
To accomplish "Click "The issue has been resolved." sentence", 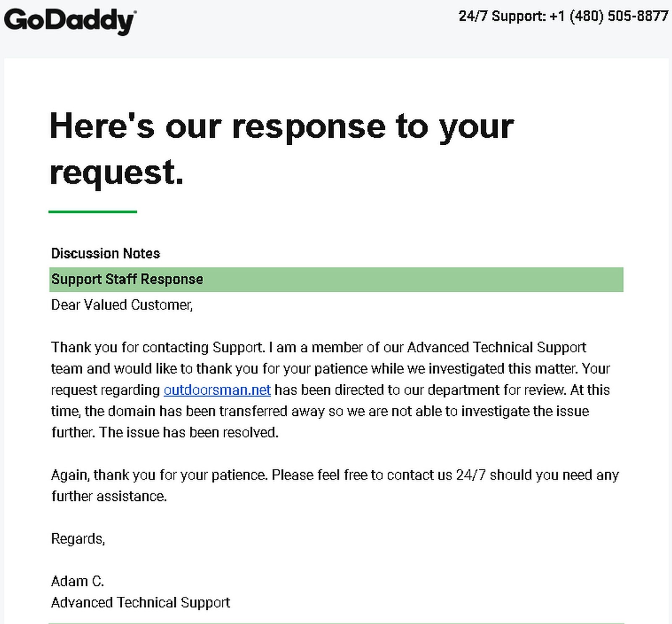I will pos(189,432).
